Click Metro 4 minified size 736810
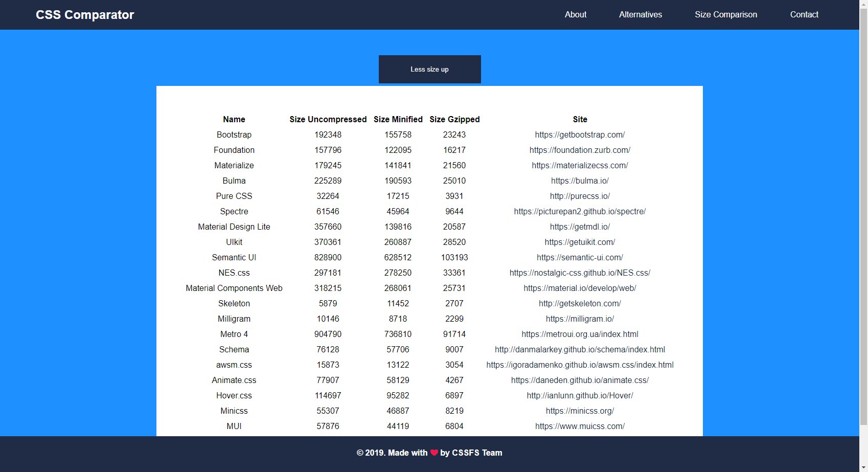The height and width of the screenshot is (472, 868). point(398,334)
